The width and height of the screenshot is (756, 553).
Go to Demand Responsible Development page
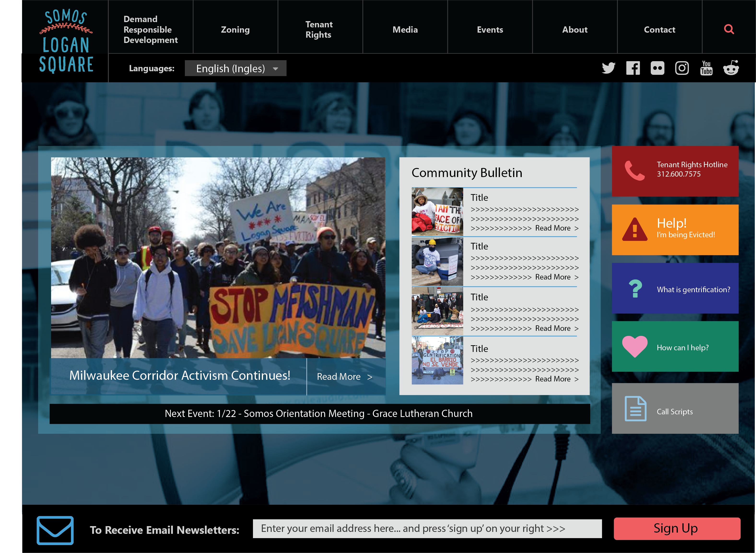[150, 30]
